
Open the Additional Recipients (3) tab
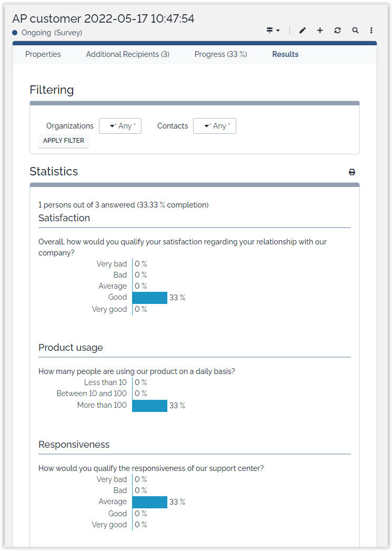[128, 54]
